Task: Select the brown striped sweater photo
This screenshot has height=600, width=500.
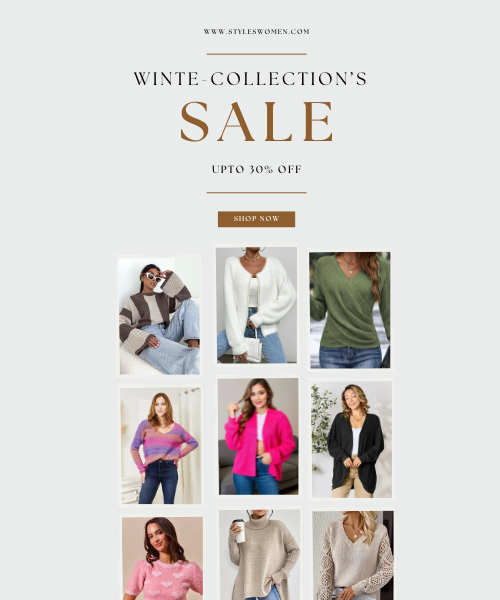Action: click(160, 316)
